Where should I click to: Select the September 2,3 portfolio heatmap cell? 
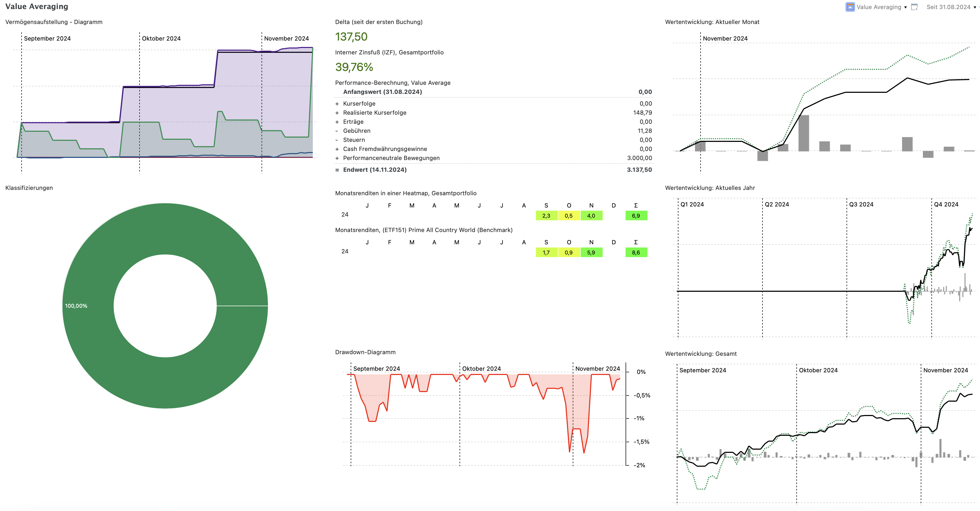546,215
